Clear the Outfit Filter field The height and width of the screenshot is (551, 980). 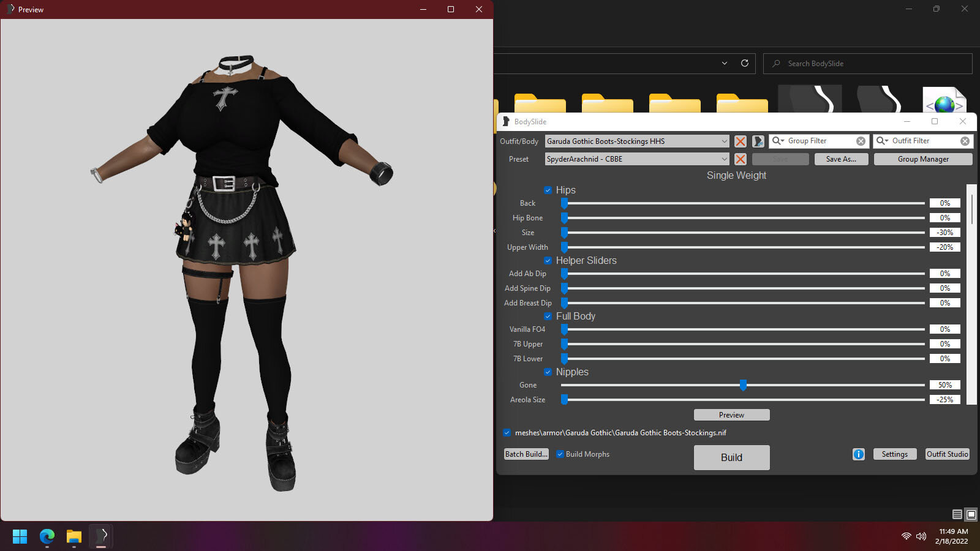(965, 141)
